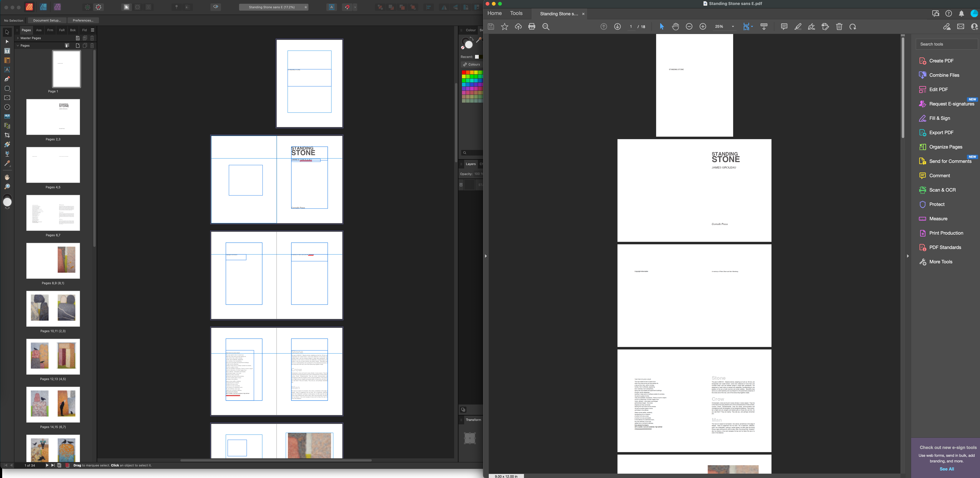This screenshot has width=980, height=478.
Task: Select the Zoom tool in Publisher
Action: point(7,187)
